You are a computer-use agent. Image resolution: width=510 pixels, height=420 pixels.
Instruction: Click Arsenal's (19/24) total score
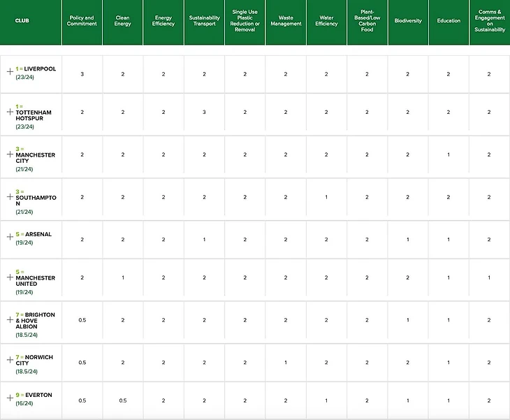pos(24,242)
